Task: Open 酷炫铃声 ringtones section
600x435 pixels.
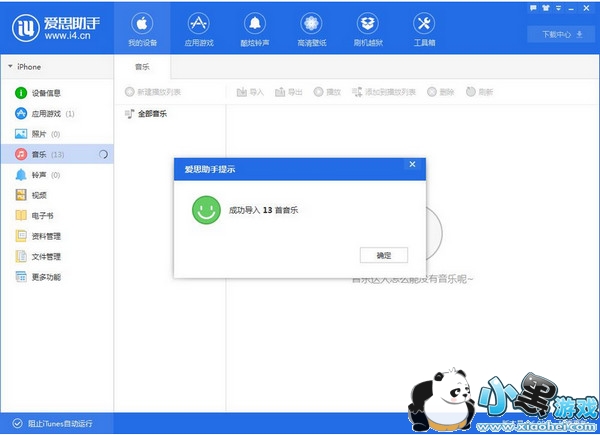Action: [255, 29]
